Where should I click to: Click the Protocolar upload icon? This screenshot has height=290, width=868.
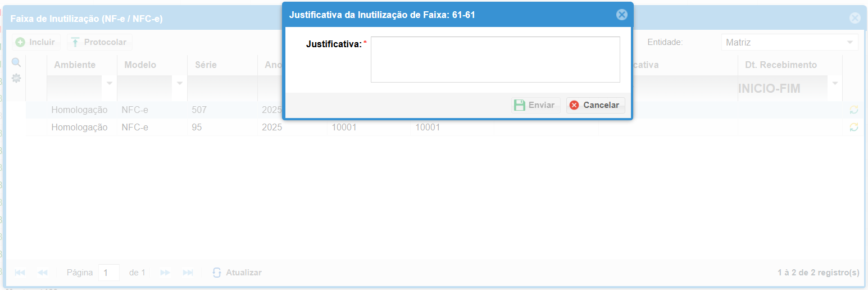point(75,42)
